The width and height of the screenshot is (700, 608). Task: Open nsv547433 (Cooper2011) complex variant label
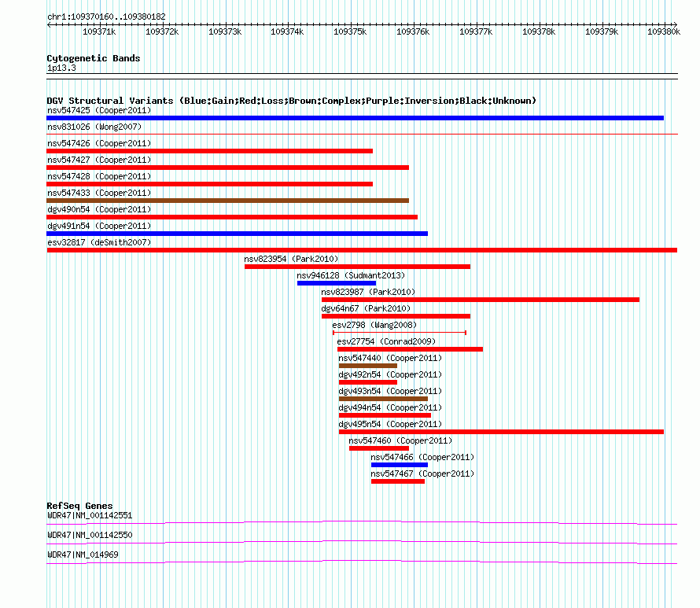click(x=99, y=193)
